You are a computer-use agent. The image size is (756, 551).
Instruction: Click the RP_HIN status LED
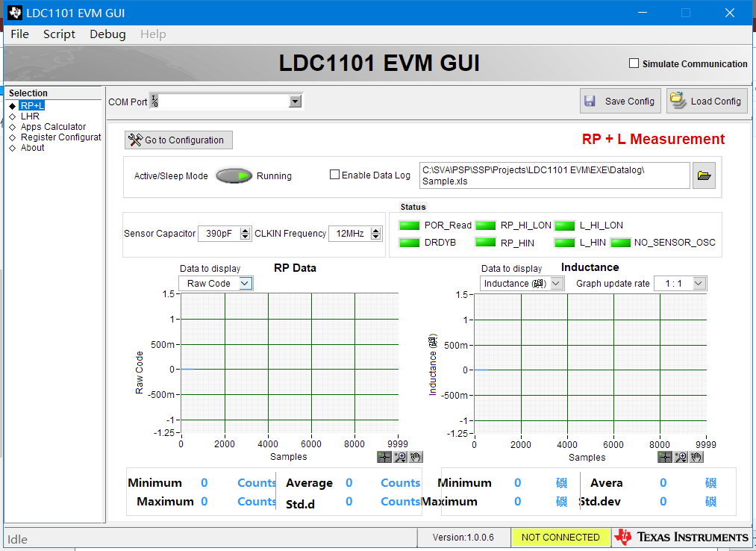[486, 242]
